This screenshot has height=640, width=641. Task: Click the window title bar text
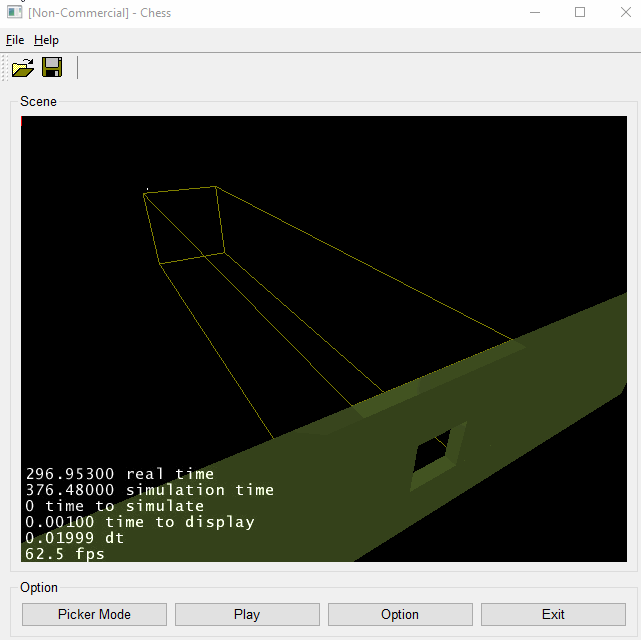pos(99,13)
